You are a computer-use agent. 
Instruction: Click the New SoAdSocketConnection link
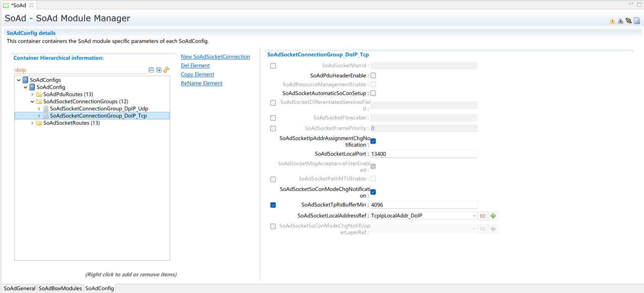pyautogui.click(x=215, y=57)
